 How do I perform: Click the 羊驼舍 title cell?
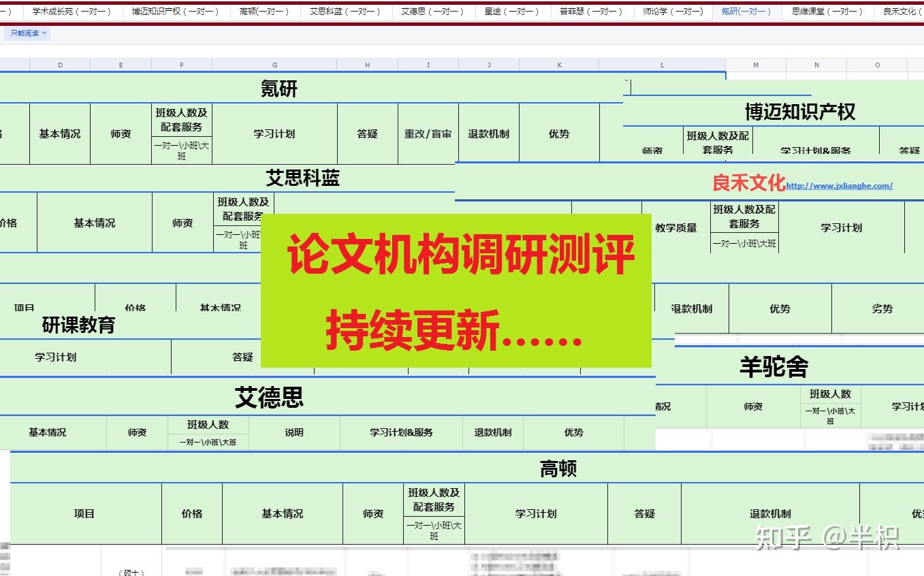pyautogui.click(x=774, y=367)
